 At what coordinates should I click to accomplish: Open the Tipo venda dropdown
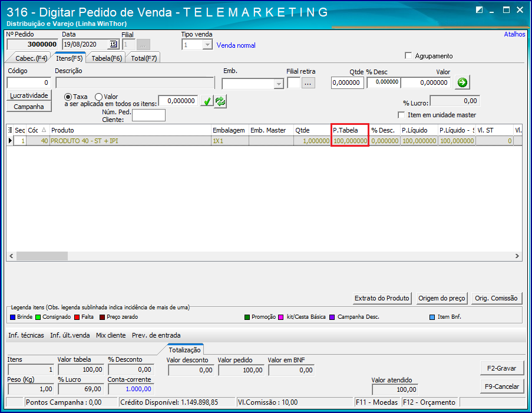click(x=207, y=45)
